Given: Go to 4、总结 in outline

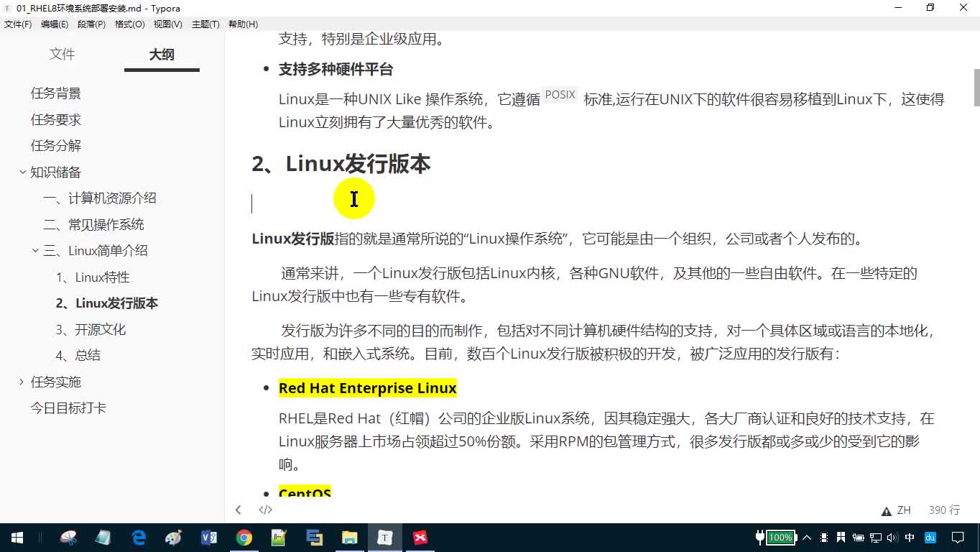Looking at the screenshot, I should tap(78, 355).
